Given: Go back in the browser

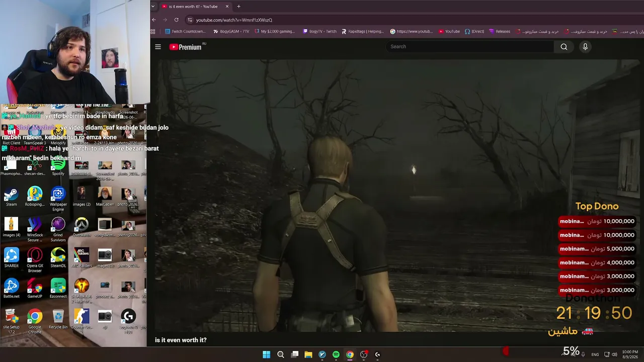Looking at the screenshot, I should click(154, 20).
